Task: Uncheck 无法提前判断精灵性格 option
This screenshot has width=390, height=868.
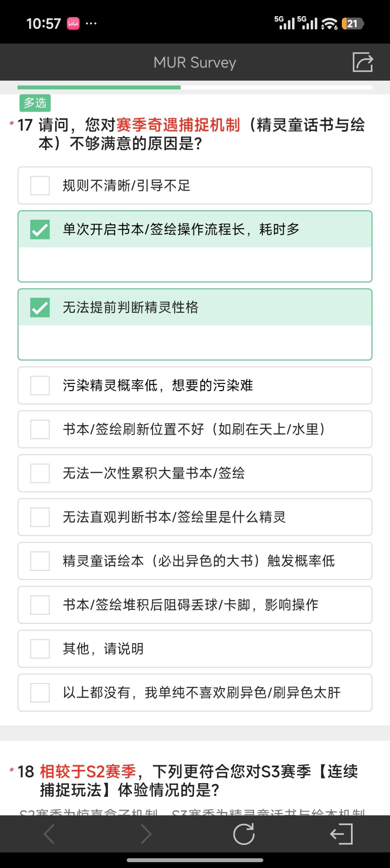Action: [195, 307]
